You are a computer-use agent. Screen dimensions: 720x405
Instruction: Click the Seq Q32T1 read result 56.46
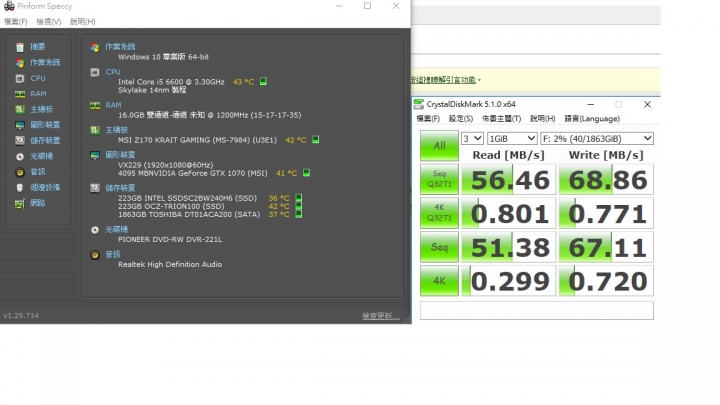pyautogui.click(x=508, y=179)
